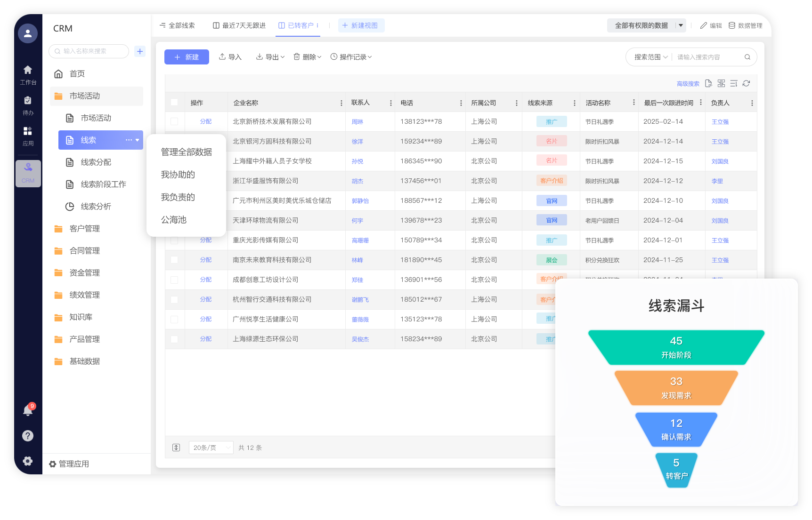Viewport: 812px width, 520px height.
Task: Open the 20条/页 page size dropdown
Action: tap(211, 448)
